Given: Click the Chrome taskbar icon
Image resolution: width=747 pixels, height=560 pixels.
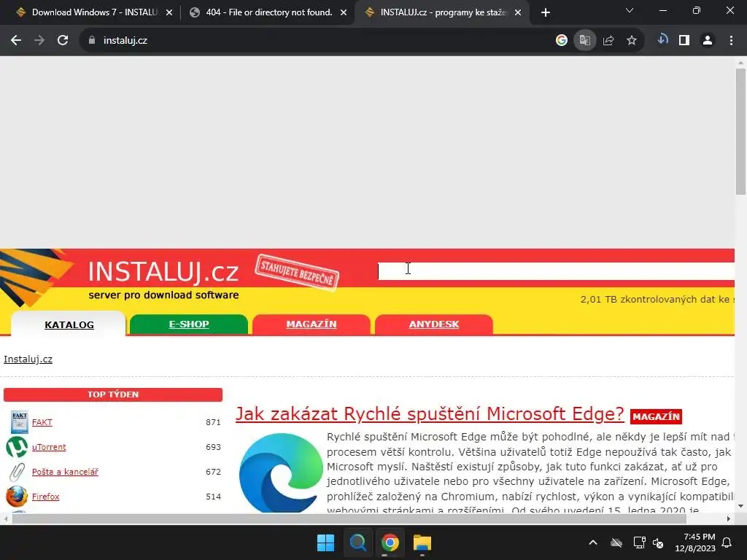Looking at the screenshot, I should (x=390, y=542).
